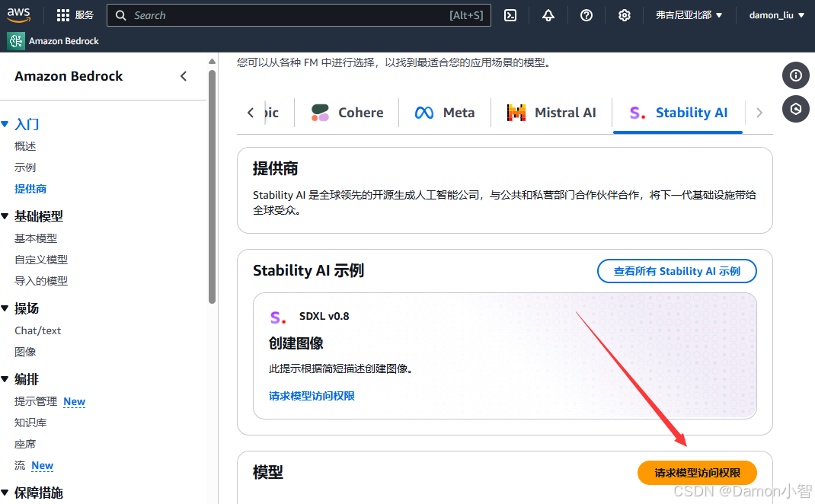Click the 模型 section heading
The height and width of the screenshot is (504, 815).
pos(267,472)
